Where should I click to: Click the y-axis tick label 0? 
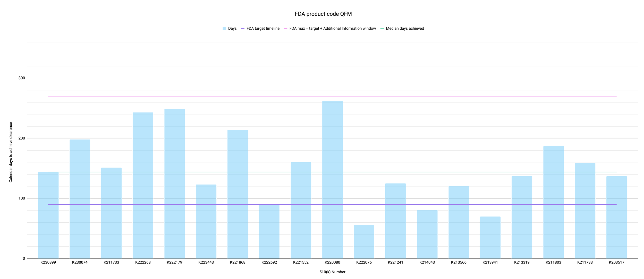24,259
